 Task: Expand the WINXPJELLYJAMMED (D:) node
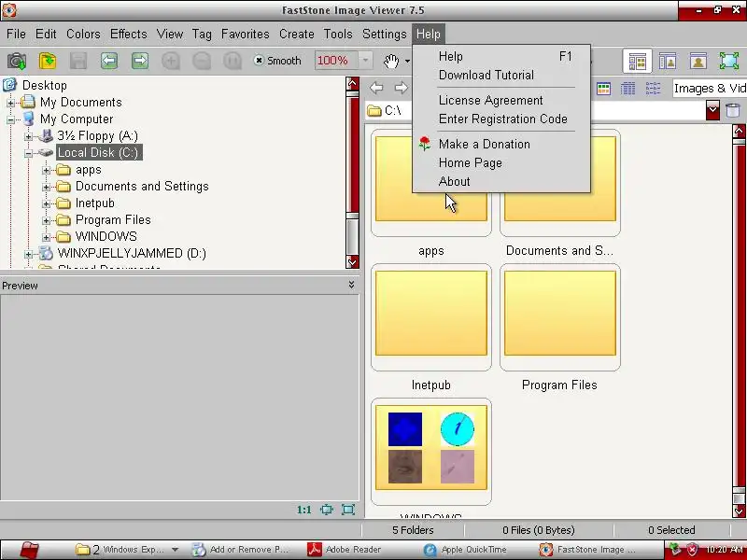click(29, 254)
